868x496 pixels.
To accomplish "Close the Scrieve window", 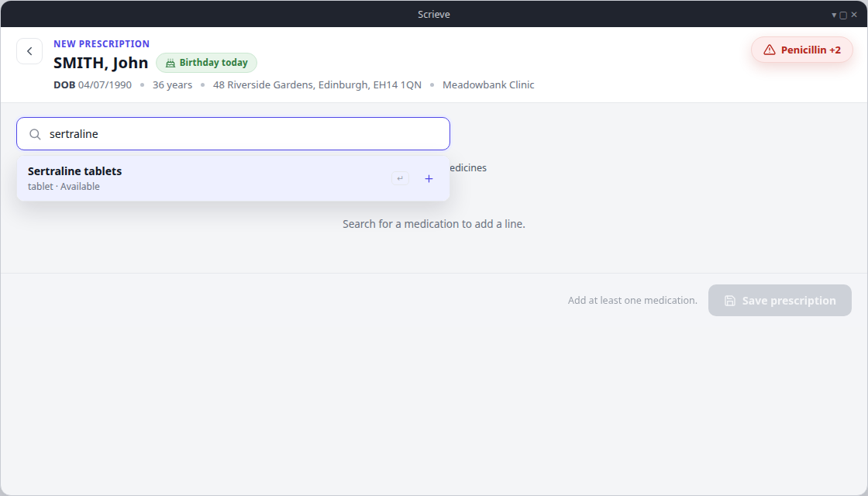I will (x=854, y=15).
